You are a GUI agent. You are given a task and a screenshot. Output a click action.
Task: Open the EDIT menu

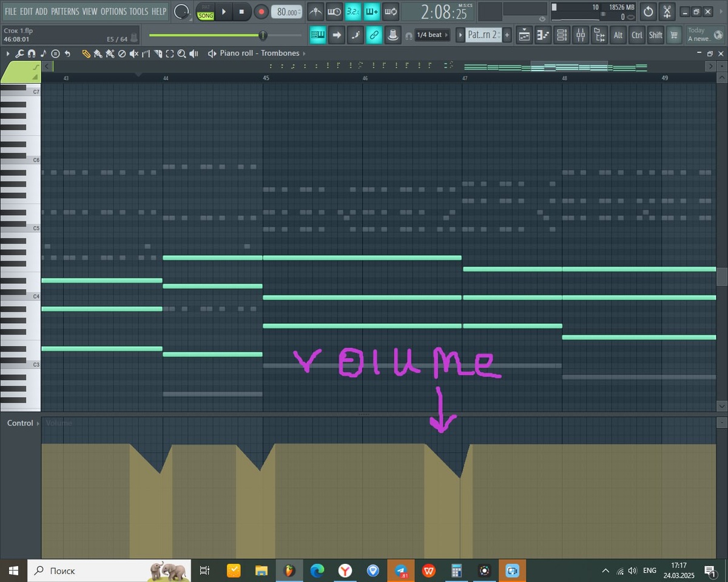[26, 12]
